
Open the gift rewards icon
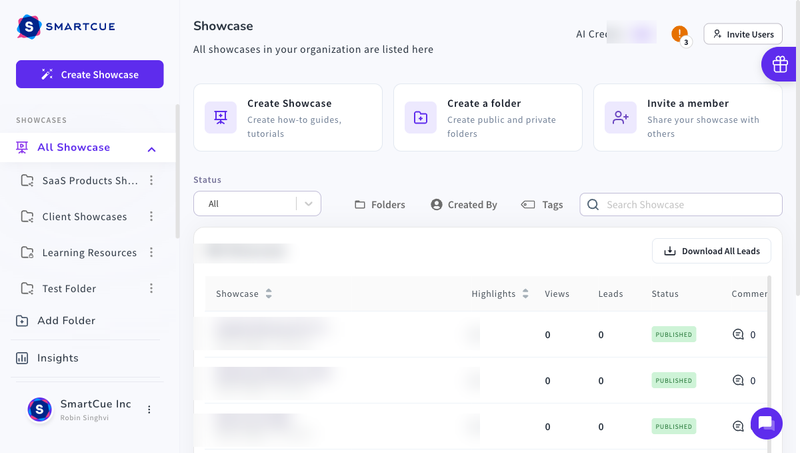coord(780,64)
